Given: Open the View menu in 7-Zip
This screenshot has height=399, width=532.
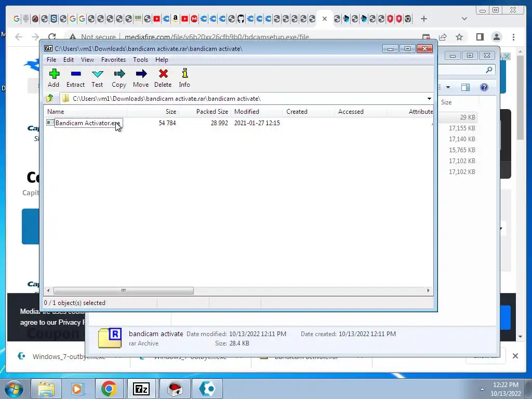Looking at the screenshot, I should pos(87,60).
